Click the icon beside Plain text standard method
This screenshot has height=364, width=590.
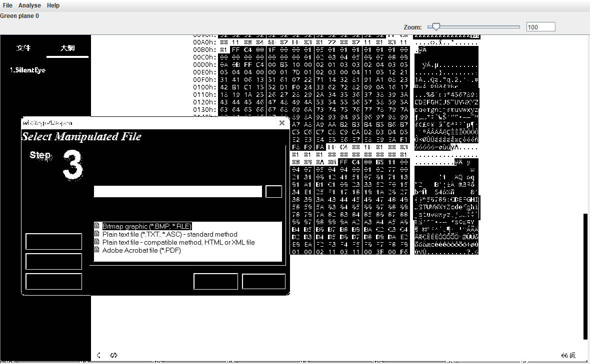pyautogui.click(x=97, y=234)
